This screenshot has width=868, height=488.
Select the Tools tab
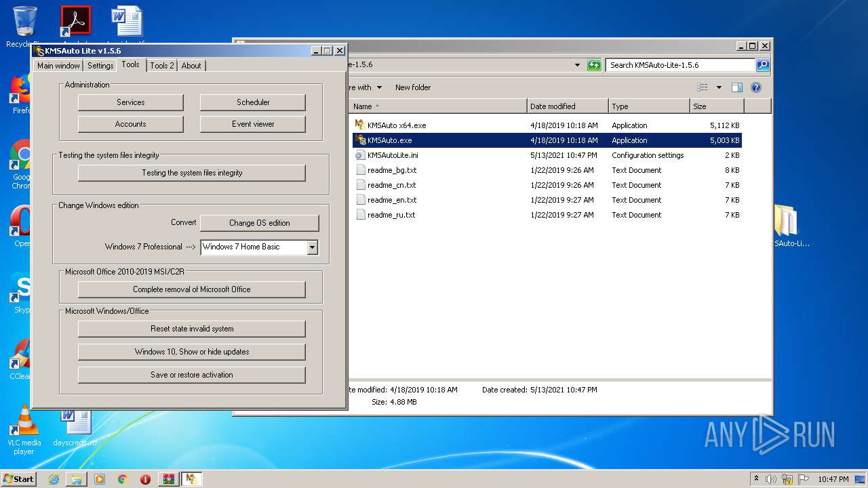(131, 64)
